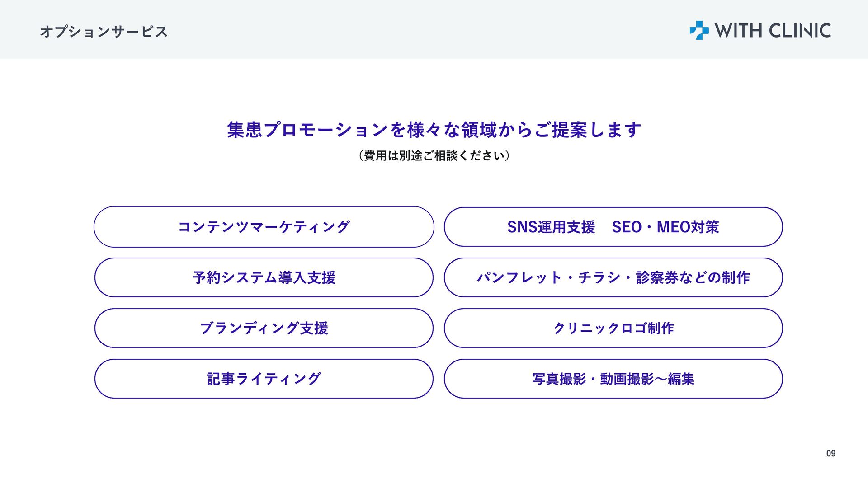Select the コンテンツマーケティング option
This screenshot has width=868, height=488.
point(264,227)
